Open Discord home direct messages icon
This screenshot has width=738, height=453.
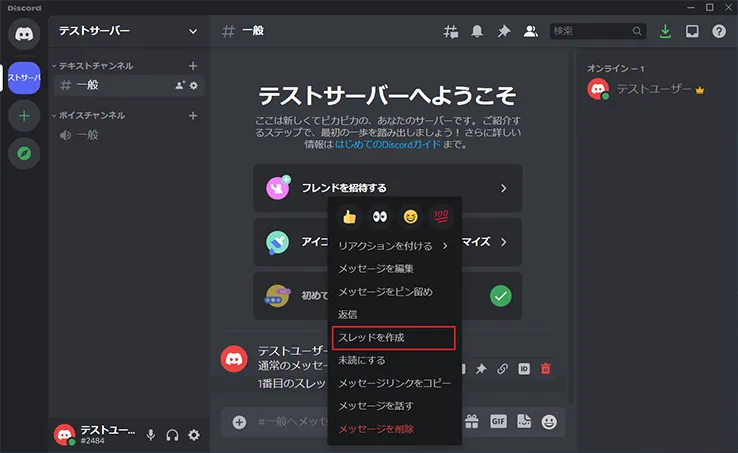pos(24,34)
